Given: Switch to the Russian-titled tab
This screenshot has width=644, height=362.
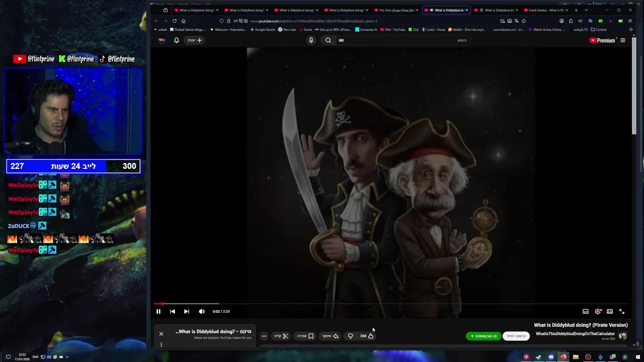Looking at the screenshot, I should [x=396, y=10].
